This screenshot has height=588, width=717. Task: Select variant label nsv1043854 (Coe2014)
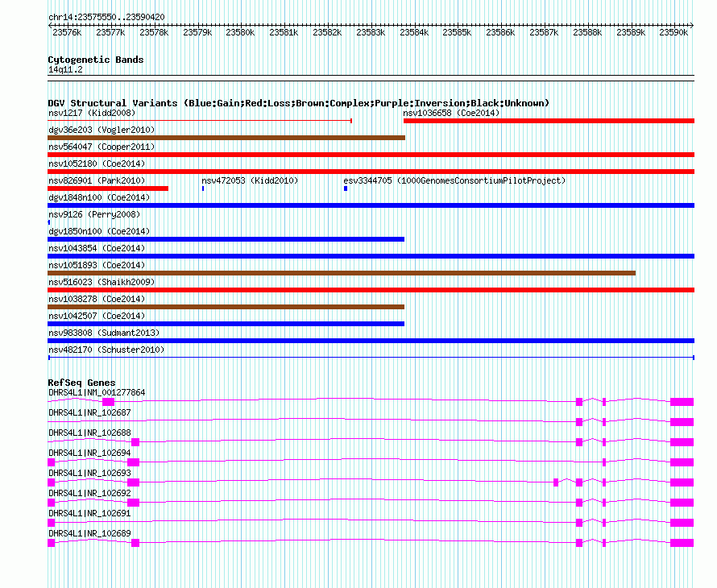97,248
